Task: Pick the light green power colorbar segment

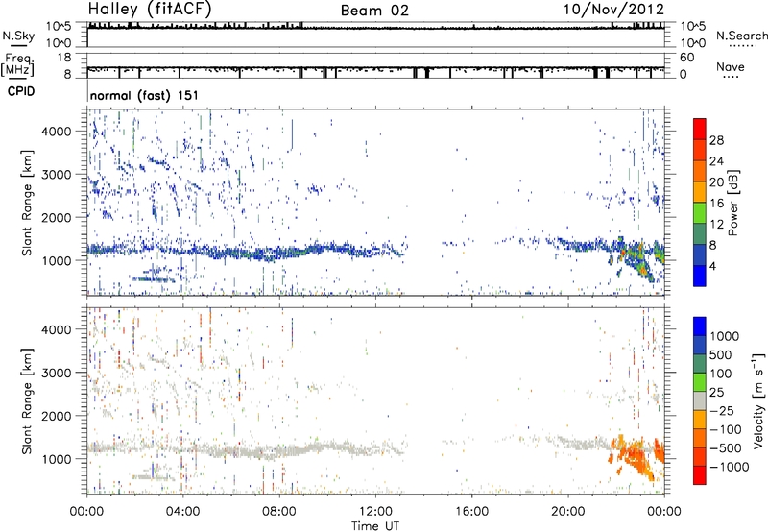Action: point(700,212)
